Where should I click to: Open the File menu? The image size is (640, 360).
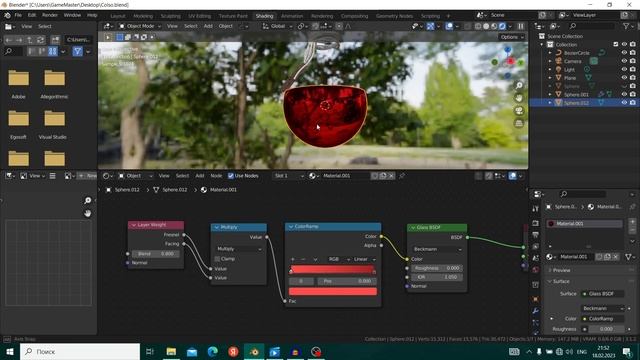[18, 15]
